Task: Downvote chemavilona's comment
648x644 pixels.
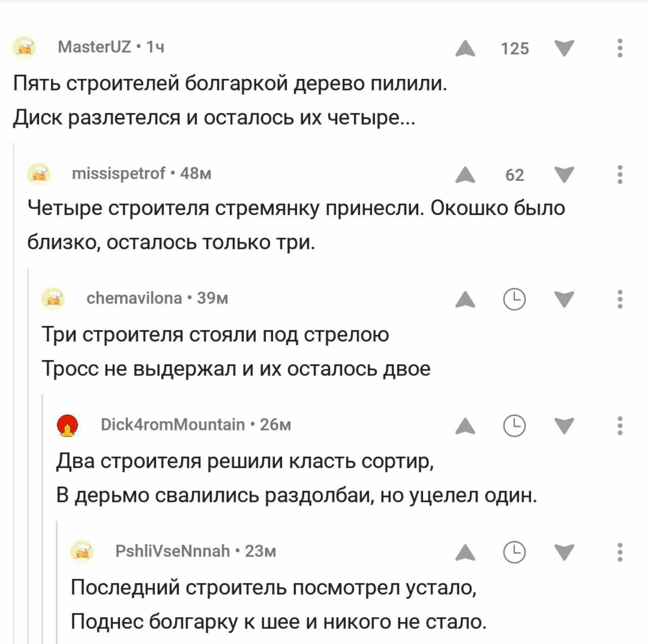Action: [x=564, y=300]
